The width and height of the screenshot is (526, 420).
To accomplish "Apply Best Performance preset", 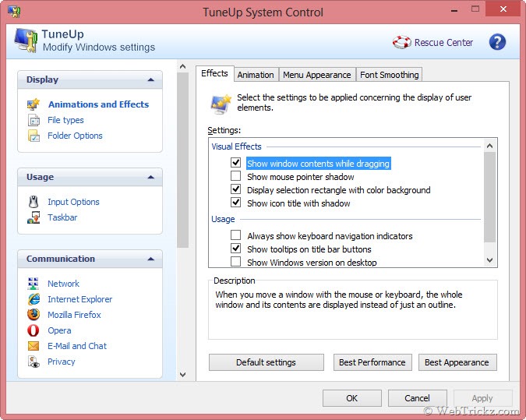I will pos(372,362).
